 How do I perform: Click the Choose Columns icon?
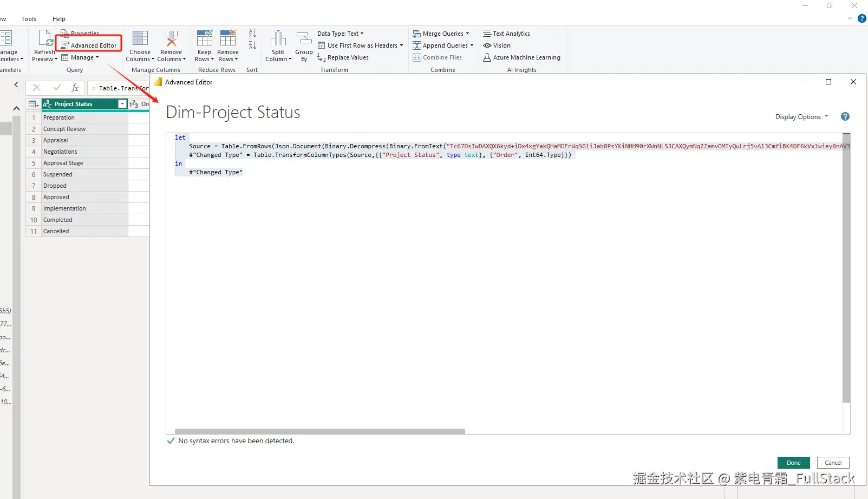(x=140, y=38)
